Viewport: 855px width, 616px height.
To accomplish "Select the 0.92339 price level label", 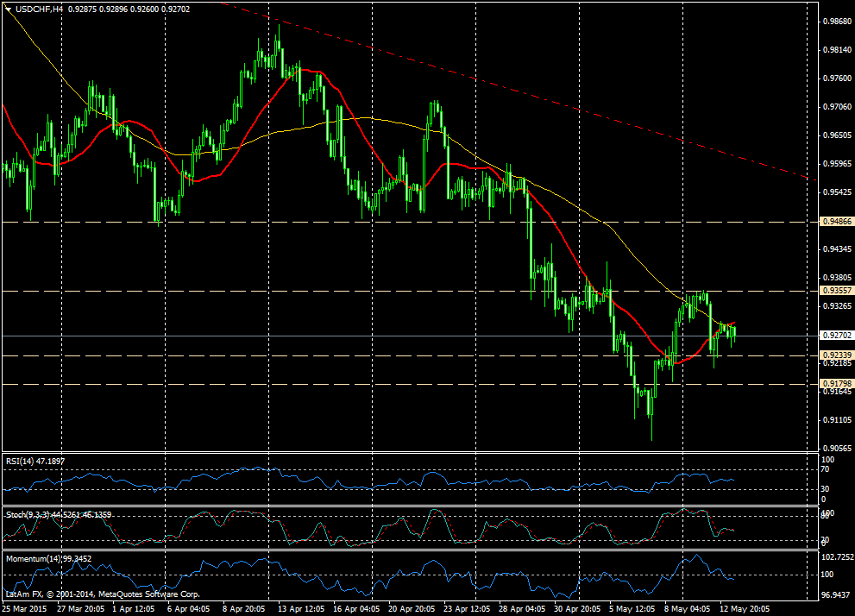I will coord(834,355).
